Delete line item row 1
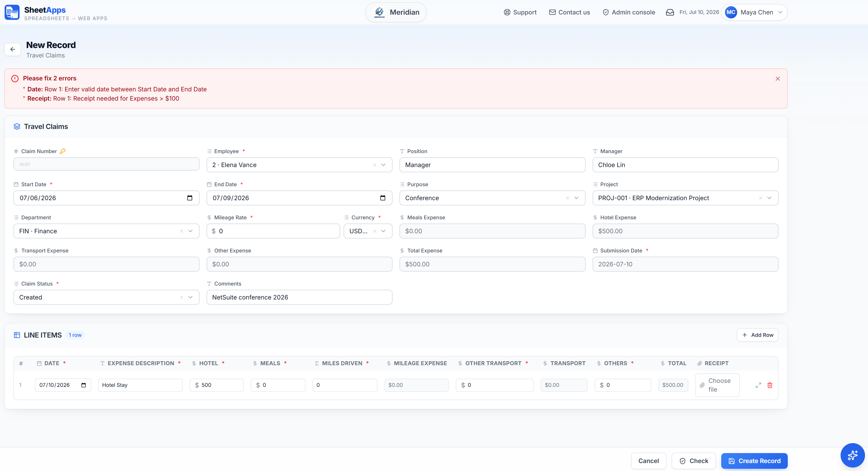The width and height of the screenshot is (868, 471). point(770,385)
